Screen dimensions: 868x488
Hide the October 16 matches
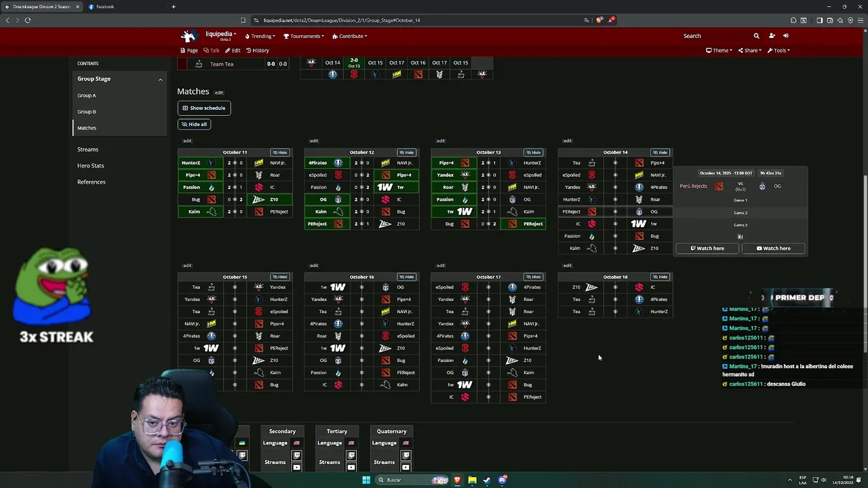406,277
